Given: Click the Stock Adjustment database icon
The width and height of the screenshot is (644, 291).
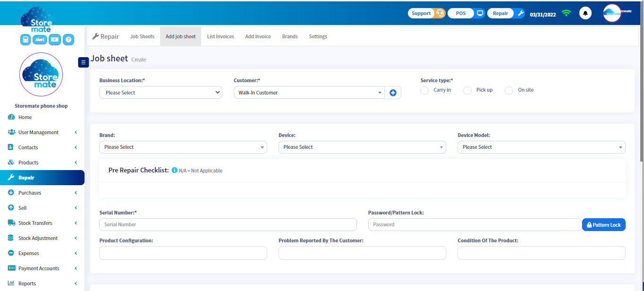Looking at the screenshot, I should (11, 238).
